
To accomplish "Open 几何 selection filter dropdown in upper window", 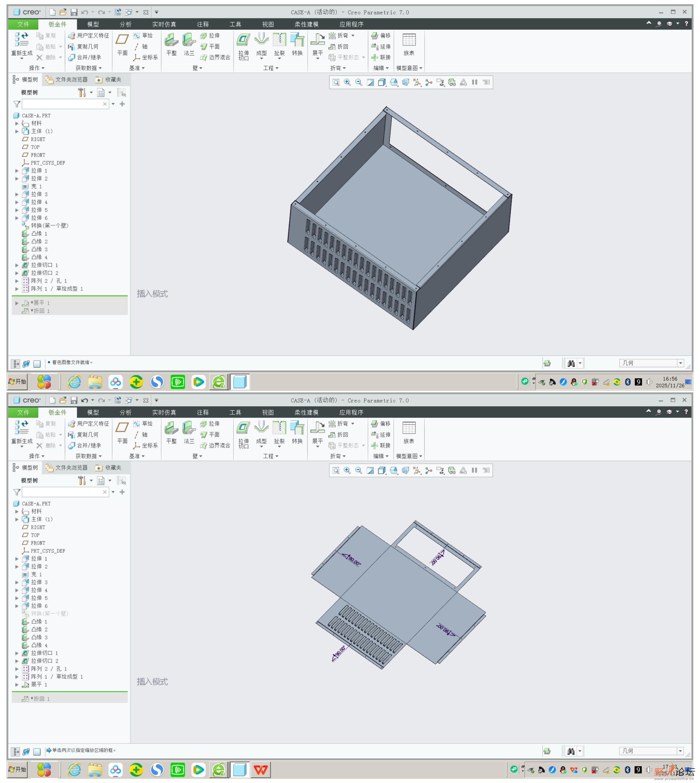I will tap(680, 363).
